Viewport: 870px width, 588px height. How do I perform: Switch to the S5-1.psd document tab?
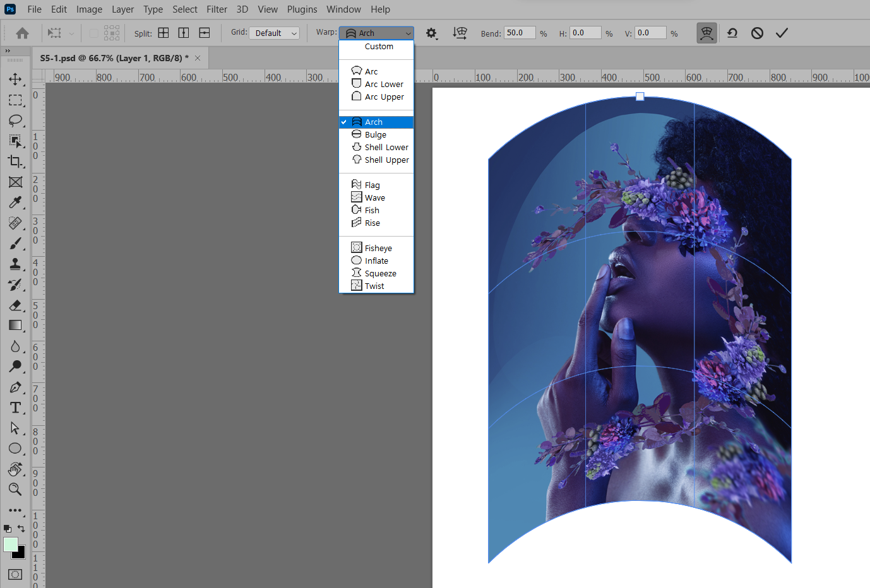coord(114,58)
